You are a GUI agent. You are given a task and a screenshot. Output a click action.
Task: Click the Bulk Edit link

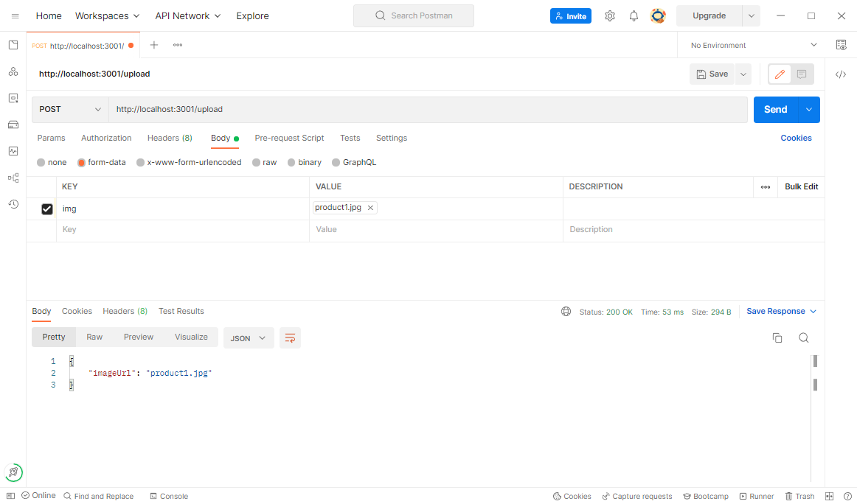point(801,186)
